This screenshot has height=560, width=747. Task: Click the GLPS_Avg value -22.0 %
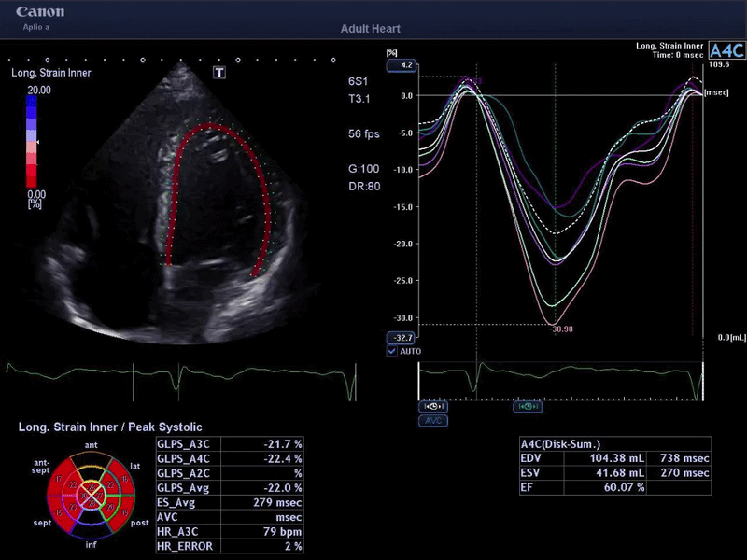[283, 488]
